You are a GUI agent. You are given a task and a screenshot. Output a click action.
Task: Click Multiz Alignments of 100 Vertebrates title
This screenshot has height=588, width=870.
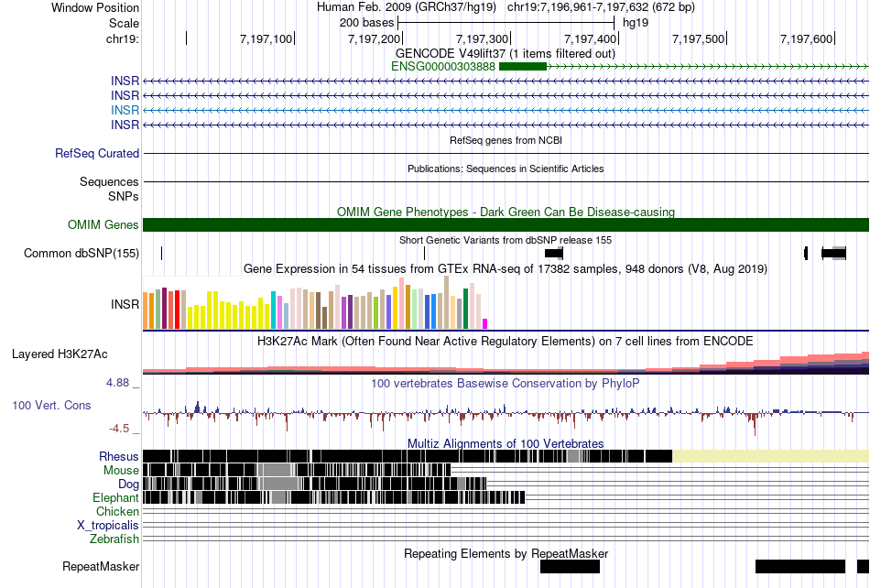pyautogui.click(x=506, y=444)
